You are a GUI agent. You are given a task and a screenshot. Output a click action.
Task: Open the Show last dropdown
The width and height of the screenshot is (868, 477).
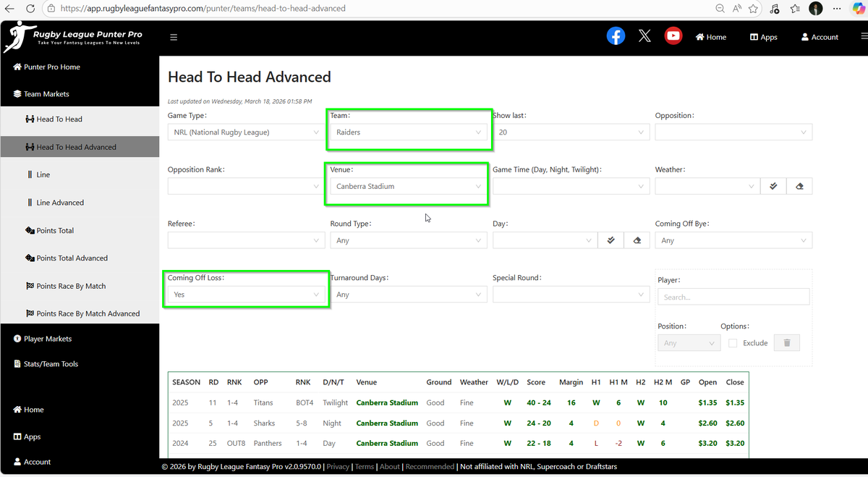[571, 132]
